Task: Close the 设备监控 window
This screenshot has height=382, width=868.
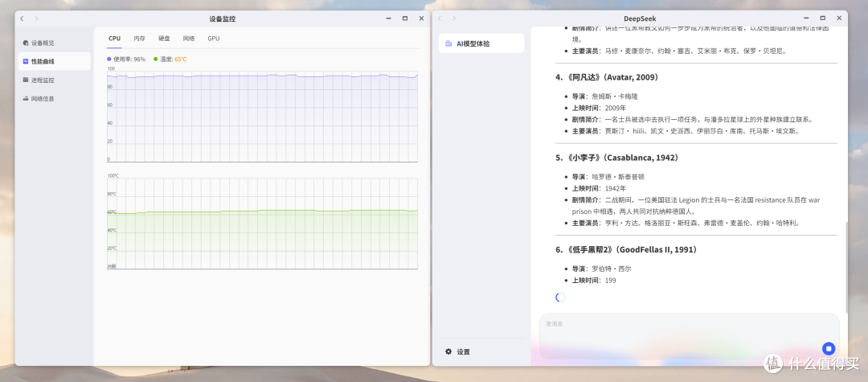Action: click(421, 18)
